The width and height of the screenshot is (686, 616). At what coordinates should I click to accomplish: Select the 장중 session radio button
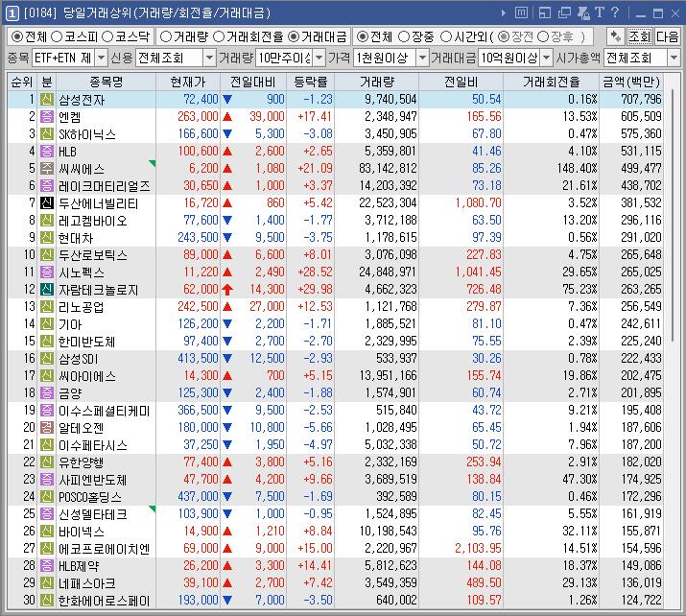[x=404, y=36]
